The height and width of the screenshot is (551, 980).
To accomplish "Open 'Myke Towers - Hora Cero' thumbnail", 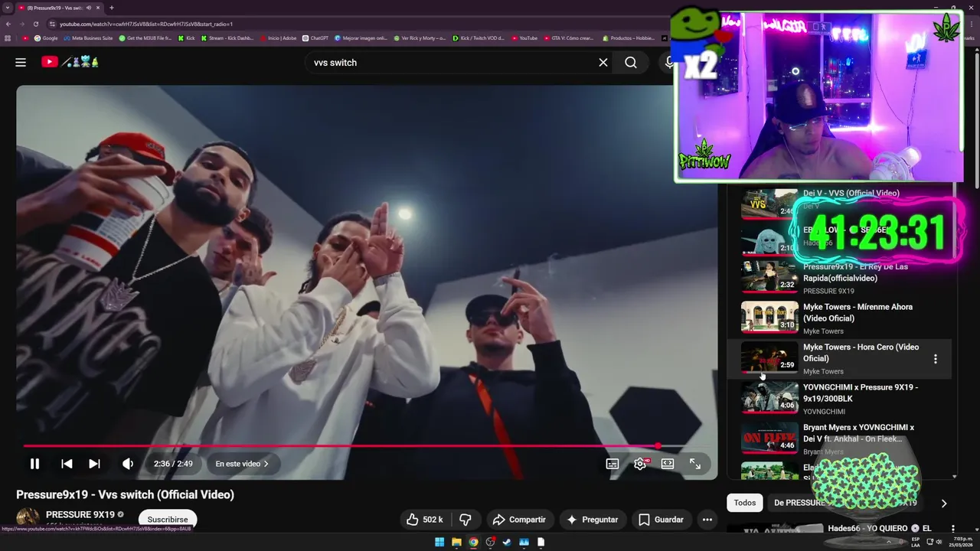I will click(769, 357).
